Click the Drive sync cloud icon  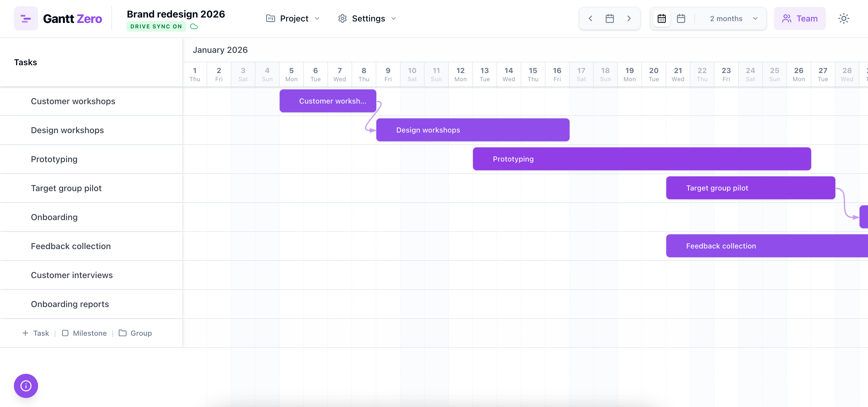click(x=194, y=26)
